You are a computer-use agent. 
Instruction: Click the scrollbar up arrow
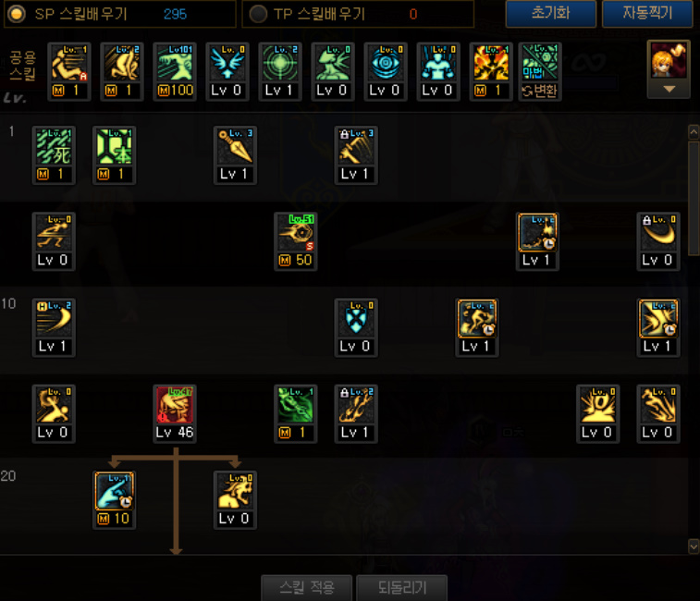coord(694,131)
